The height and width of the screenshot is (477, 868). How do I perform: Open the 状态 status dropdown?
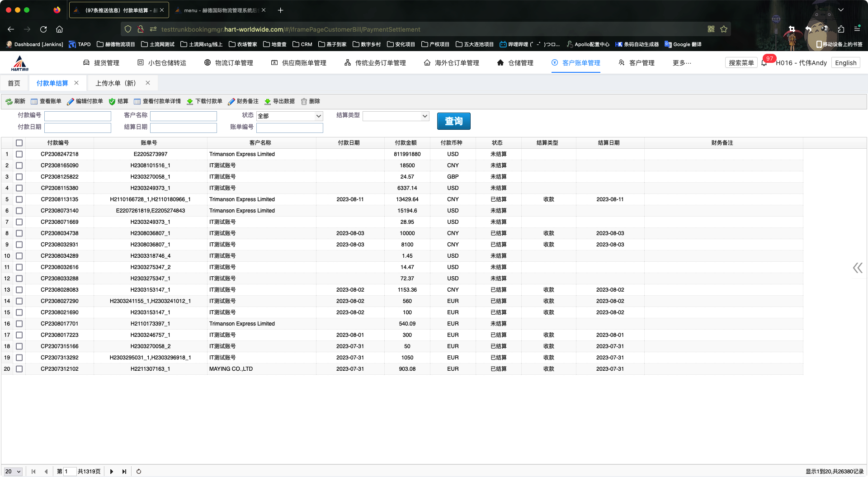[289, 116]
